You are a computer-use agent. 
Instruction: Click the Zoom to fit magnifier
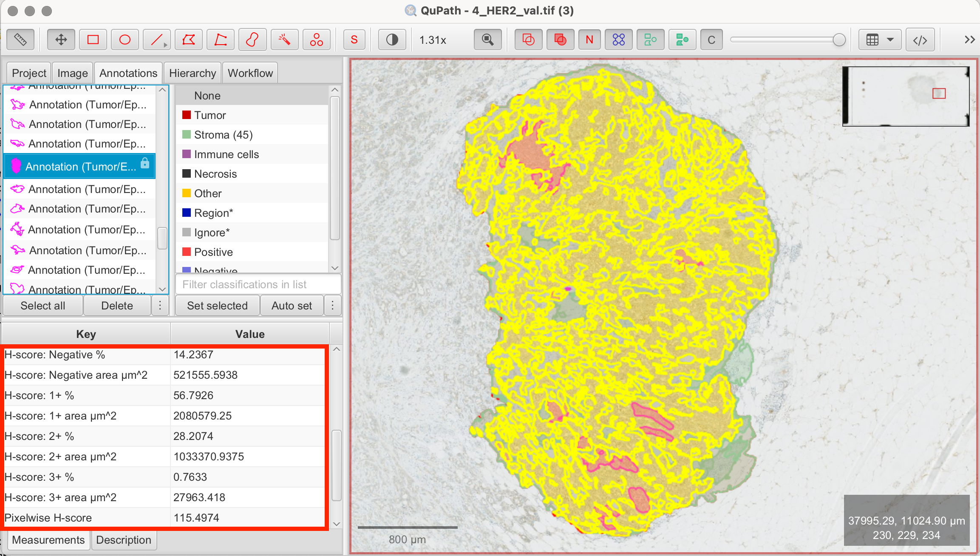[x=488, y=40]
